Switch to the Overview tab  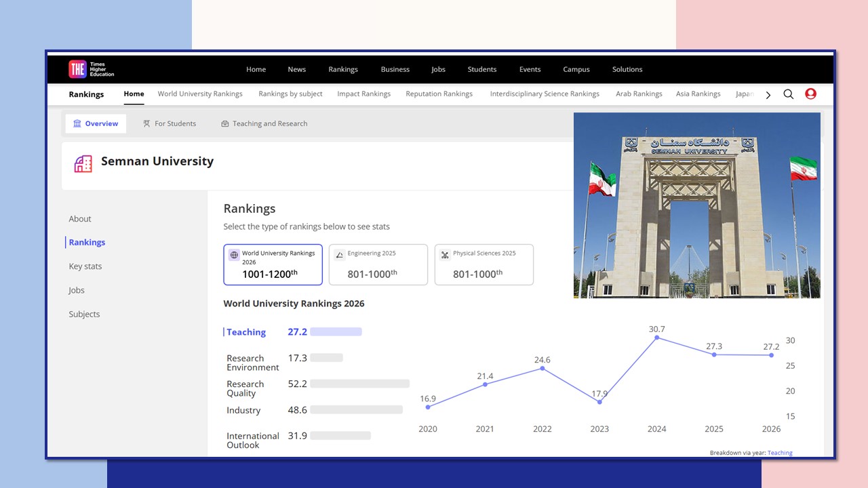[x=96, y=124]
